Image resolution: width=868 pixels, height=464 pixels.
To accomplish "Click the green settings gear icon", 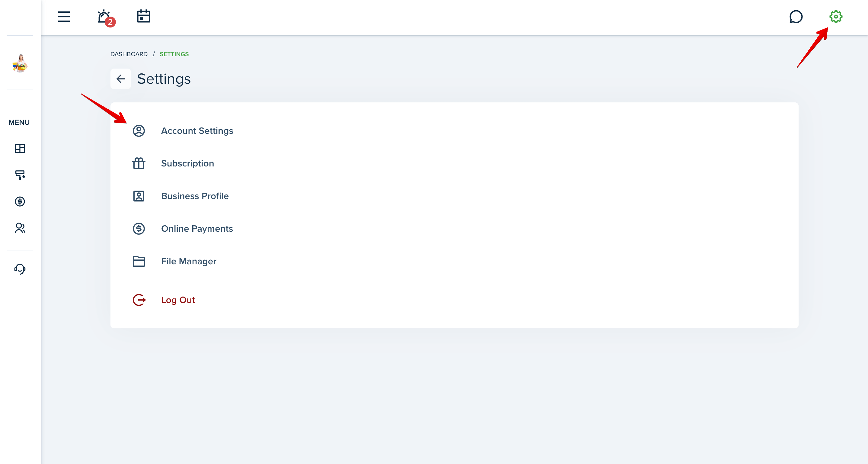I will [836, 17].
